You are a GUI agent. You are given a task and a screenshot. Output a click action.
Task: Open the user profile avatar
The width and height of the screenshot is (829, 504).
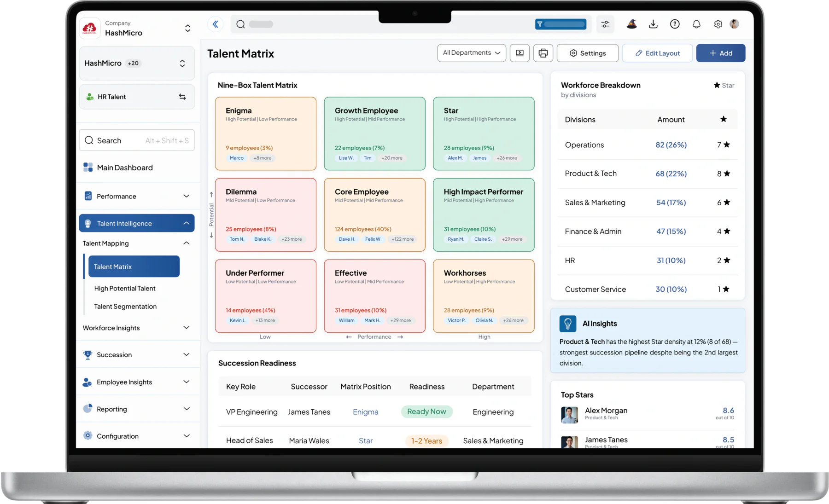click(x=735, y=24)
